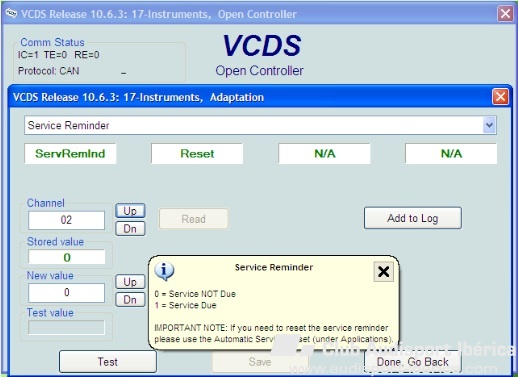Select the Stored value field
The height and width of the screenshot is (377, 518).
[67, 257]
